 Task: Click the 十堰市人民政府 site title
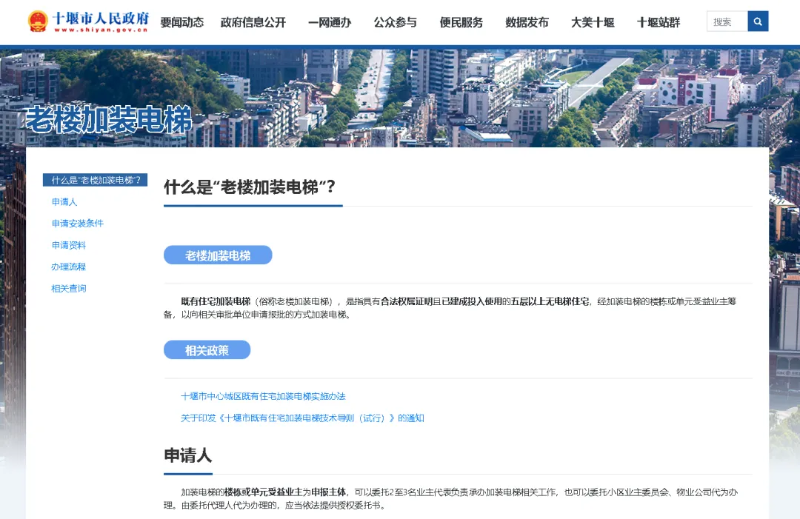coord(101,18)
